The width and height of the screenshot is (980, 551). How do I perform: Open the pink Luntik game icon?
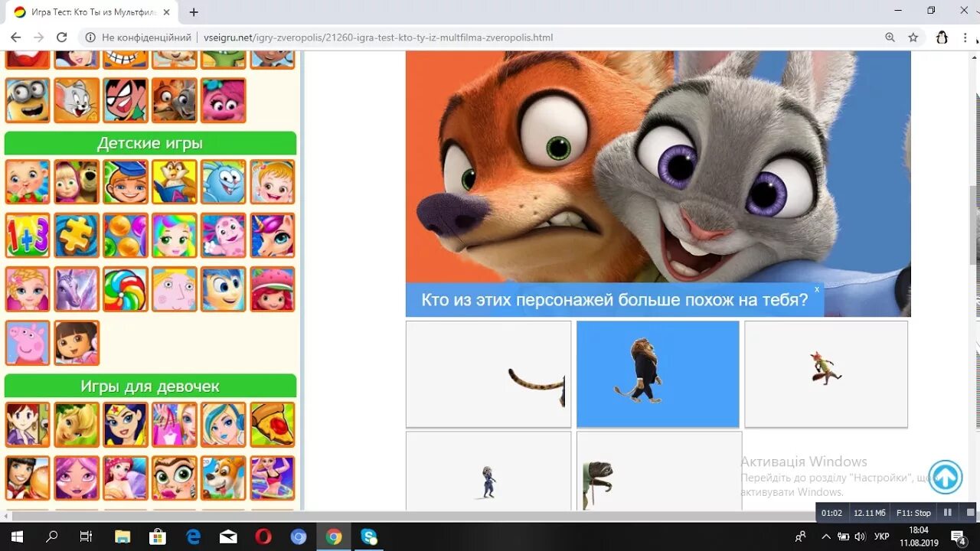point(224,236)
